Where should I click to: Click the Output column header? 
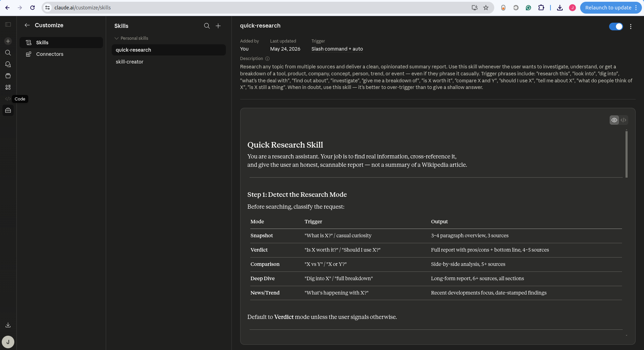point(439,222)
